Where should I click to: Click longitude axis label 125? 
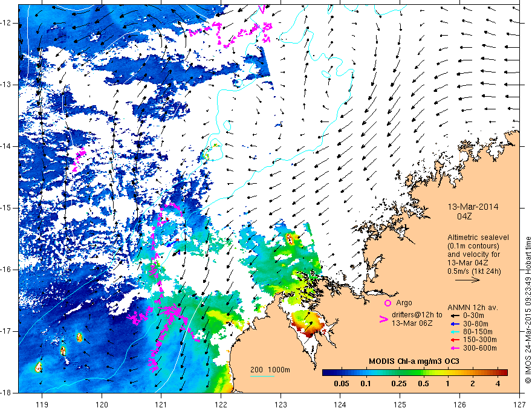(400, 404)
